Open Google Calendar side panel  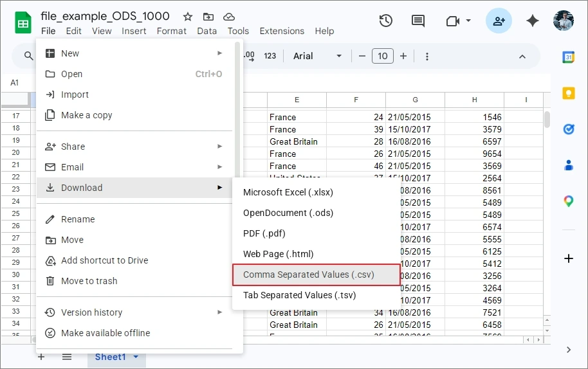(569, 57)
